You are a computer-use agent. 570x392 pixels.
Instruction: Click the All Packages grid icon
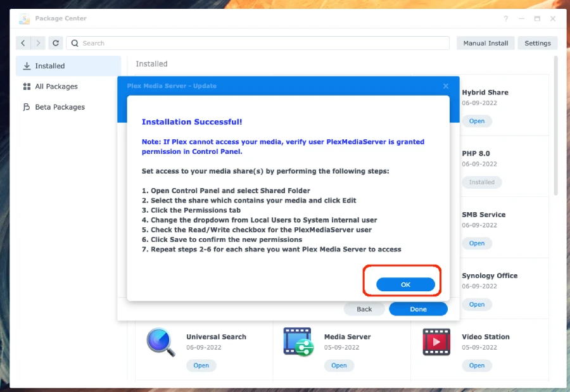[x=27, y=87]
